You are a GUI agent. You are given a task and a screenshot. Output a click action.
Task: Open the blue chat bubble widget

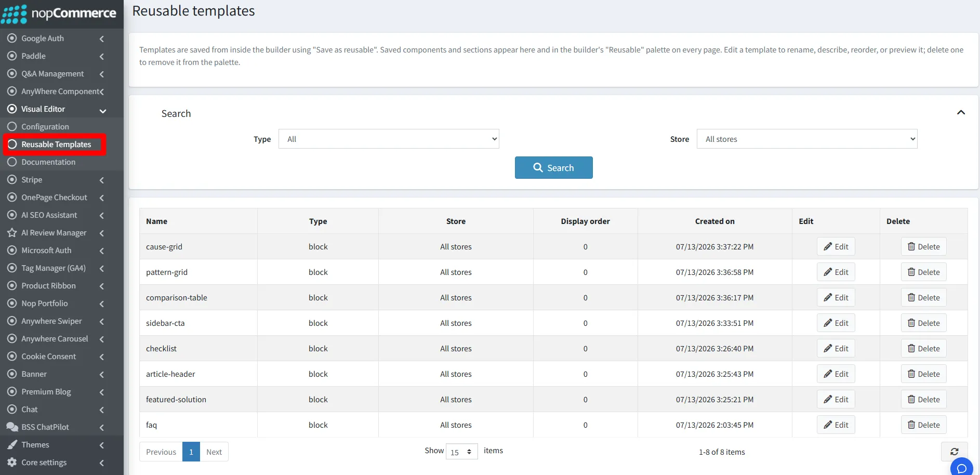962,468
